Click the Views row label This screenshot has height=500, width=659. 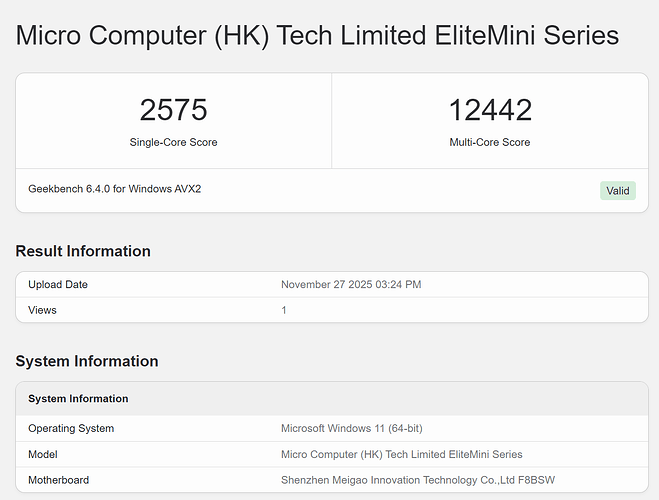pos(42,310)
